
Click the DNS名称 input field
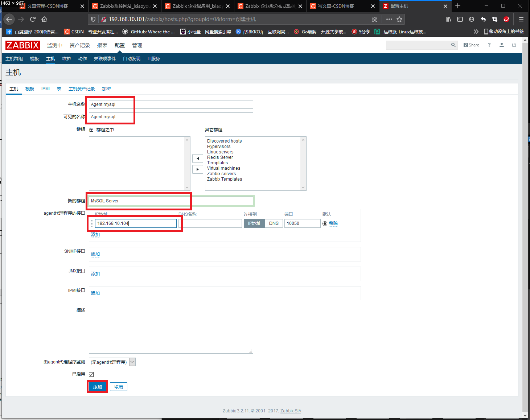(x=210, y=223)
